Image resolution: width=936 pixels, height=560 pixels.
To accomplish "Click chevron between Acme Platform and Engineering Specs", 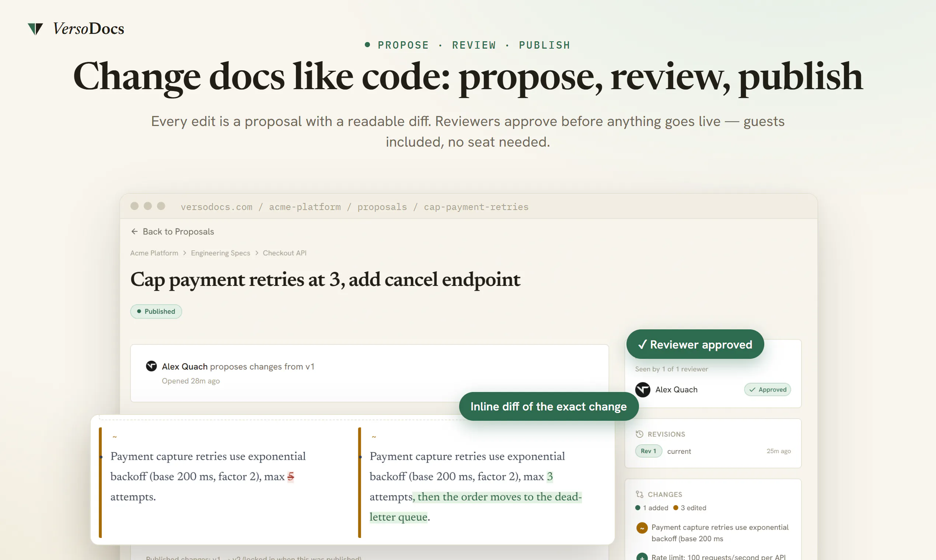I will pyautogui.click(x=185, y=253).
